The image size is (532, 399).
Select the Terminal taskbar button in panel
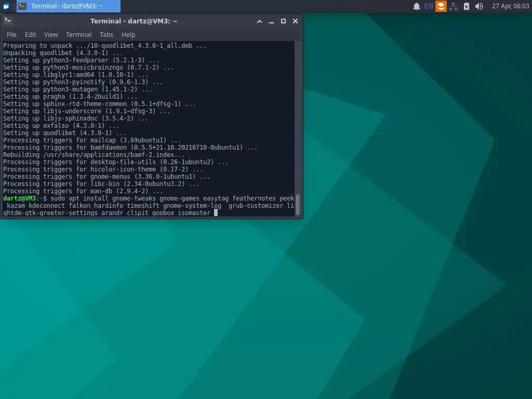click(x=69, y=6)
